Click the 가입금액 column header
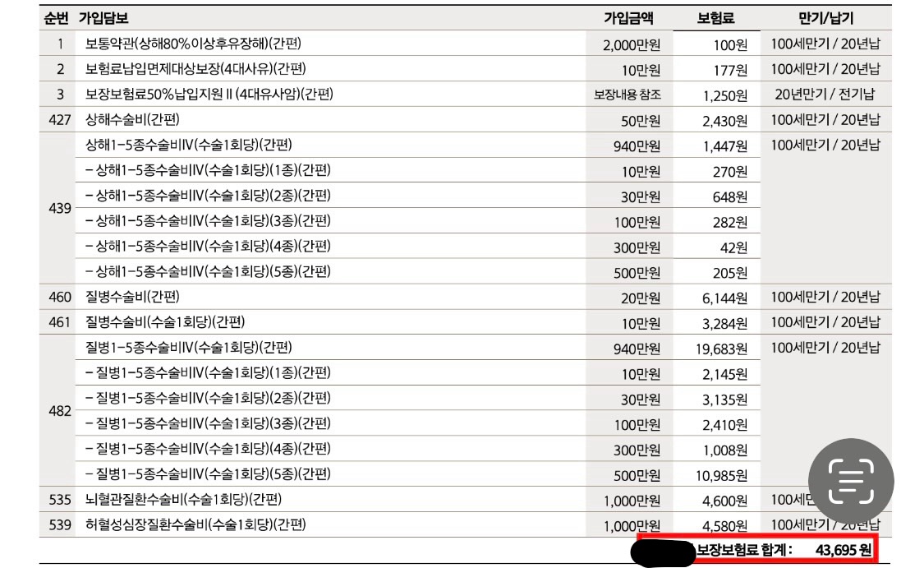924x568 pixels. 631,18
